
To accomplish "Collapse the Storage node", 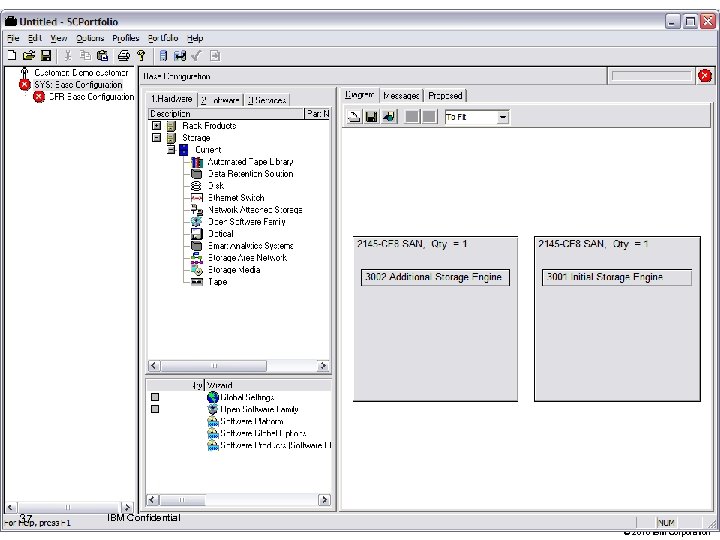I will tap(157, 137).
